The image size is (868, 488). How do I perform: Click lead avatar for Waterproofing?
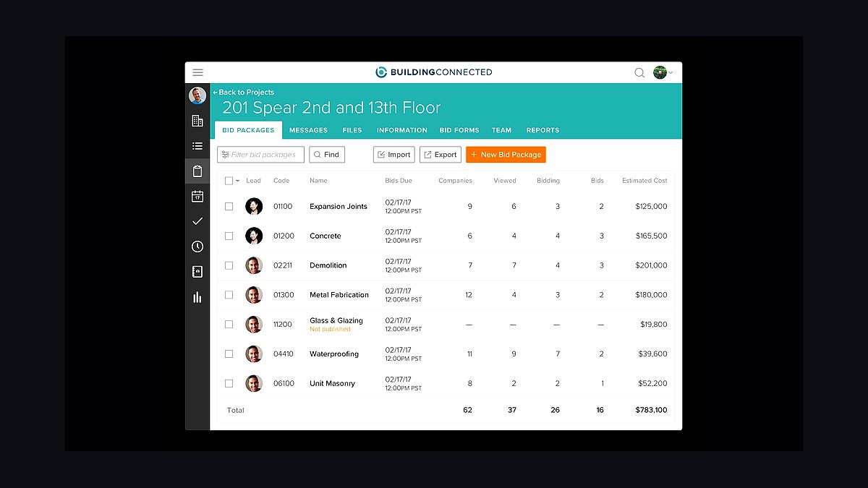[254, 354]
